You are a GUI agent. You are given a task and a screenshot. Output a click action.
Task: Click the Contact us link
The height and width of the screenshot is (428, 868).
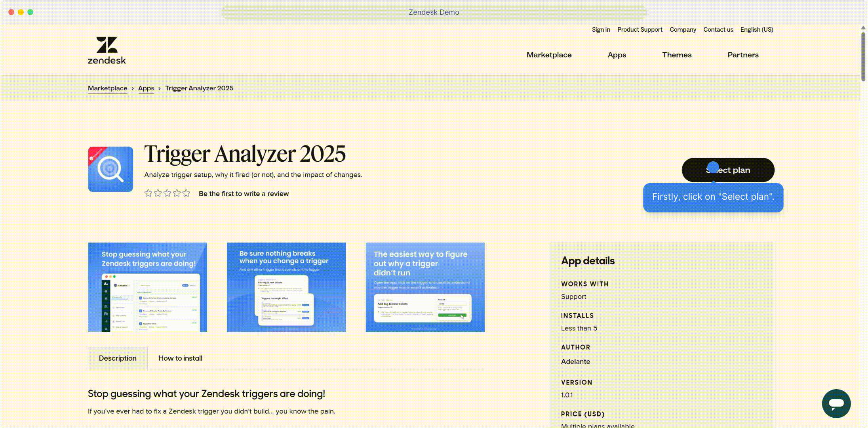(718, 30)
